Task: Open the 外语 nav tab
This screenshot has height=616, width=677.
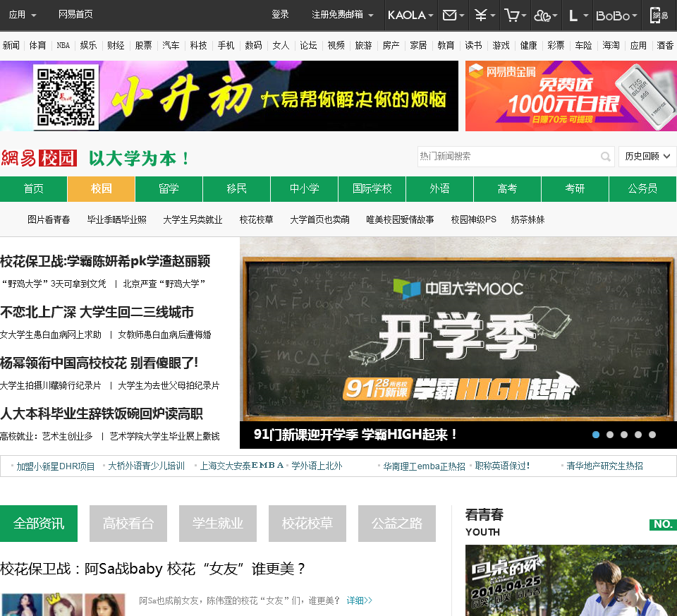Action: tap(439, 189)
